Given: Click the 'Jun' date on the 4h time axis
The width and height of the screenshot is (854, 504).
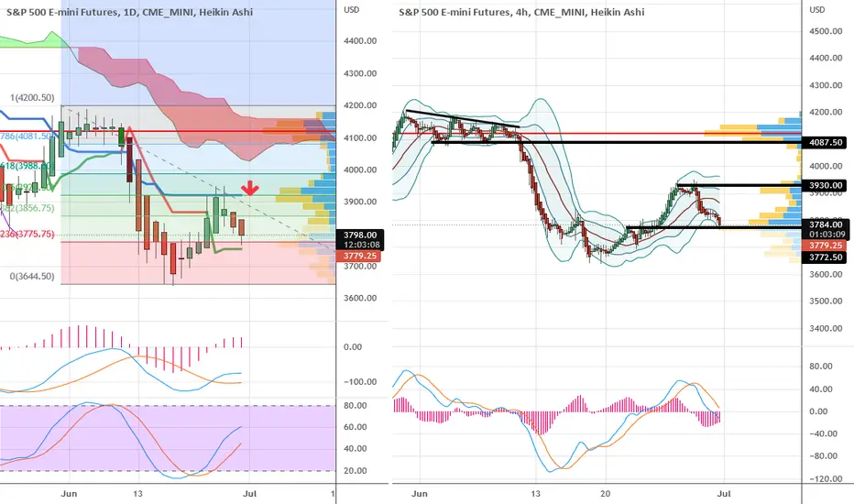Looking at the screenshot, I should [x=420, y=494].
